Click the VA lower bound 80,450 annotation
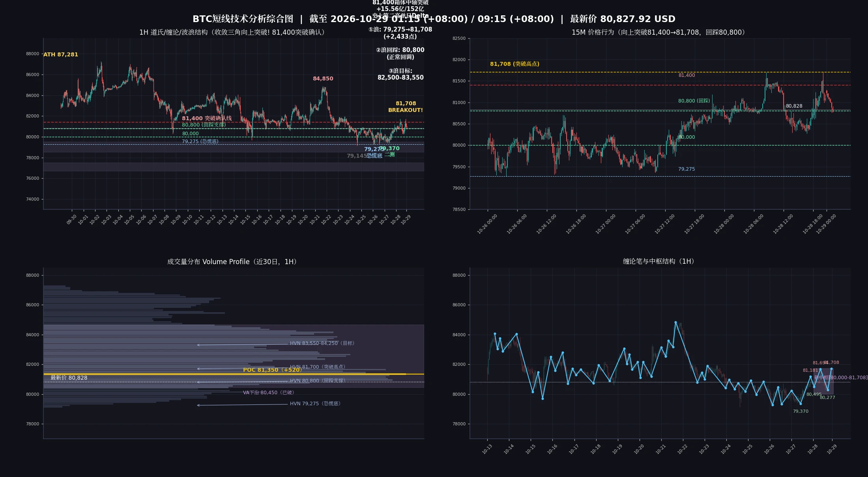This screenshot has height=477, width=868. point(269,393)
